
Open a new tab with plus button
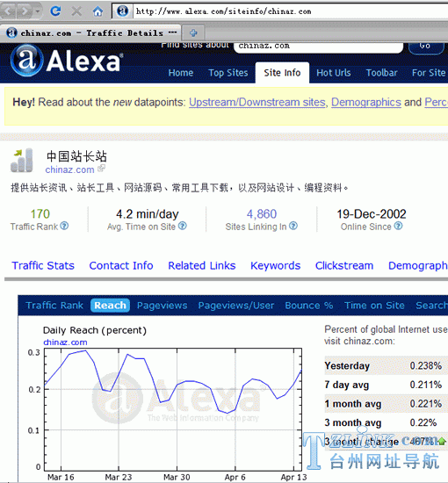[x=193, y=32]
